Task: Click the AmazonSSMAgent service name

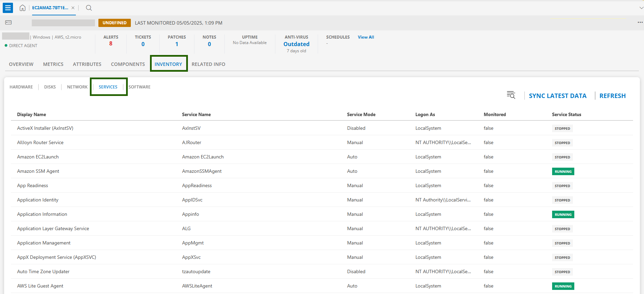Action: click(202, 171)
